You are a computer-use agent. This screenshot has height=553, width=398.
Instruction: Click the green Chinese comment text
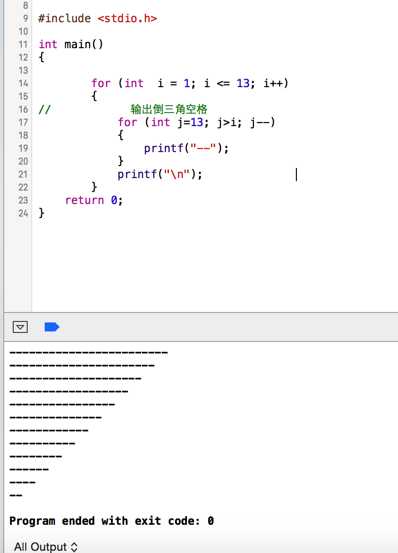pyautogui.click(x=169, y=109)
